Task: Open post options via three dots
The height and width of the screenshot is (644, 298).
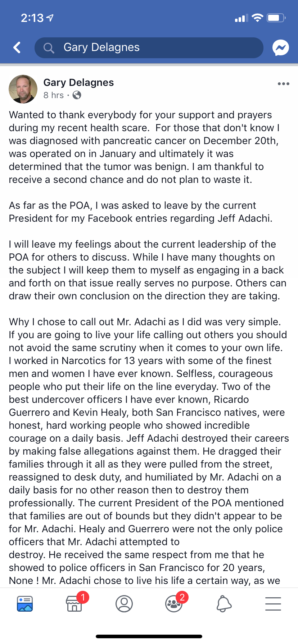Action: 284,84
